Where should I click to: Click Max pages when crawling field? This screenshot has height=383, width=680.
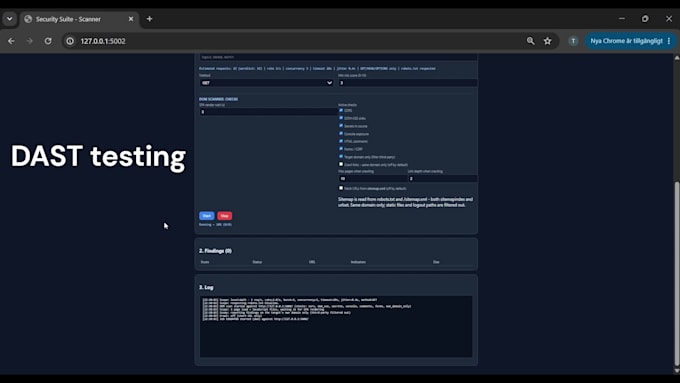[x=372, y=179]
